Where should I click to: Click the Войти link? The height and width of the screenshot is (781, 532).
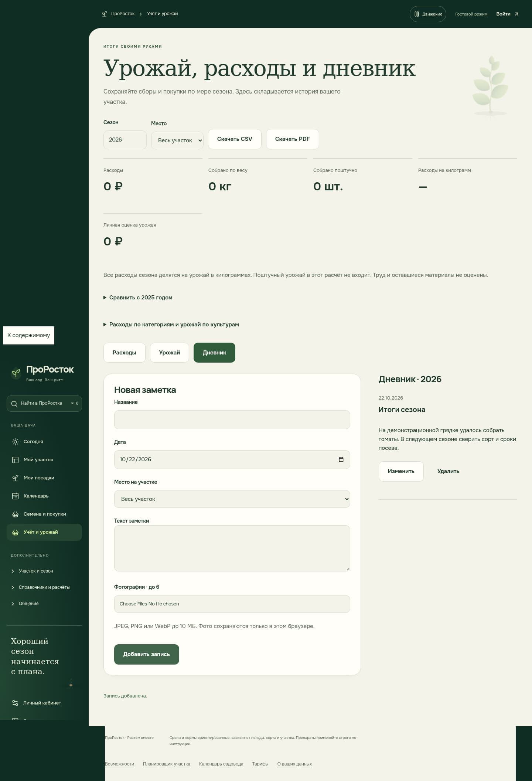(507, 14)
